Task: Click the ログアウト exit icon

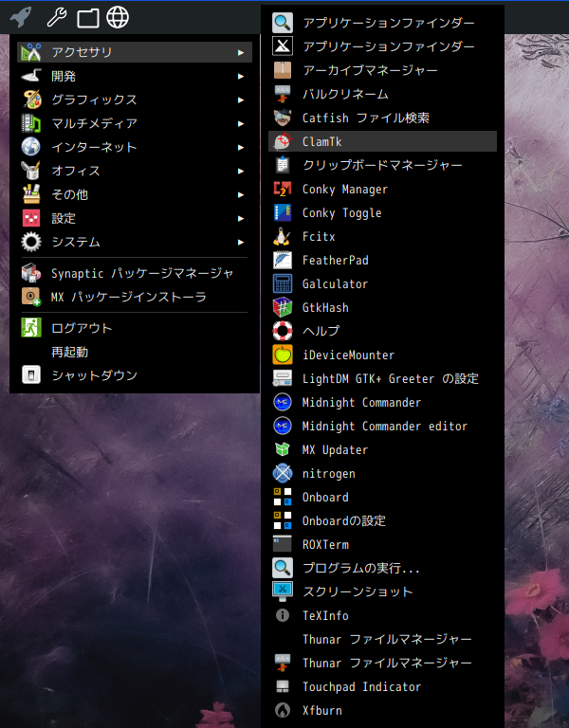Action: point(31,328)
